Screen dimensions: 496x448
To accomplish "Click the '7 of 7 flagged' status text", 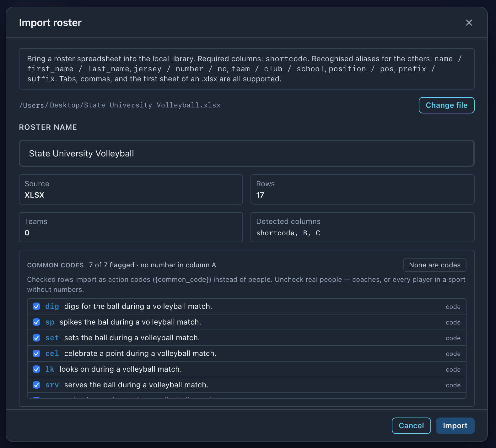I will coord(111,265).
